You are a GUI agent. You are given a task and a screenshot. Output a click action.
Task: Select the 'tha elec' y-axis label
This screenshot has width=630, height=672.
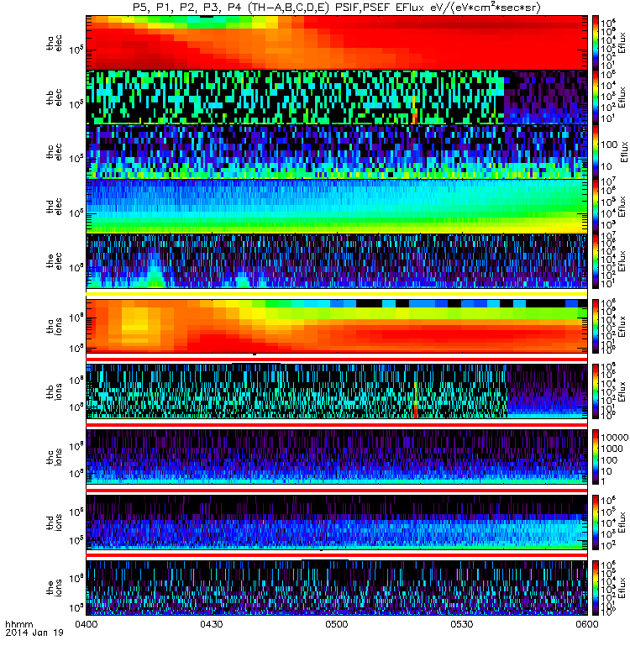click(x=54, y=44)
